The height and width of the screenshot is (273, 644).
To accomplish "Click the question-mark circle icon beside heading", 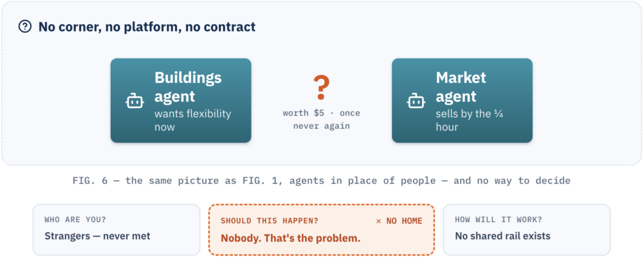I will (x=25, y=27).
